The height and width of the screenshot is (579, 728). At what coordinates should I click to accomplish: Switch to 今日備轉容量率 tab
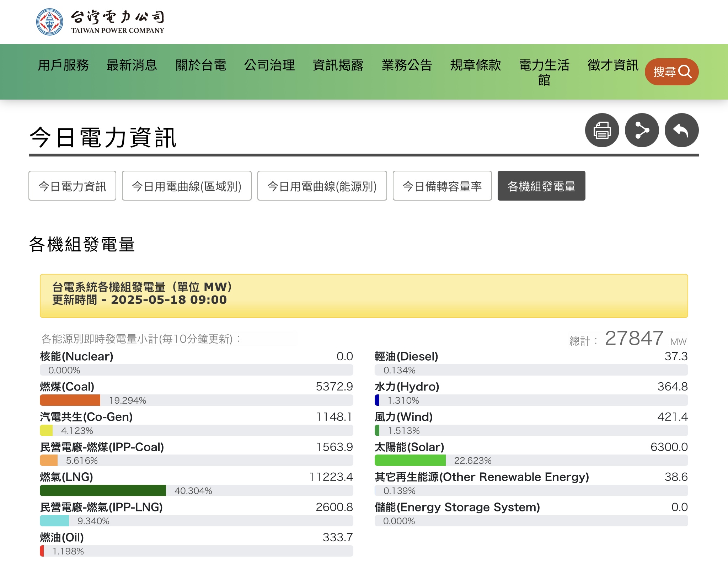point(442,186)
